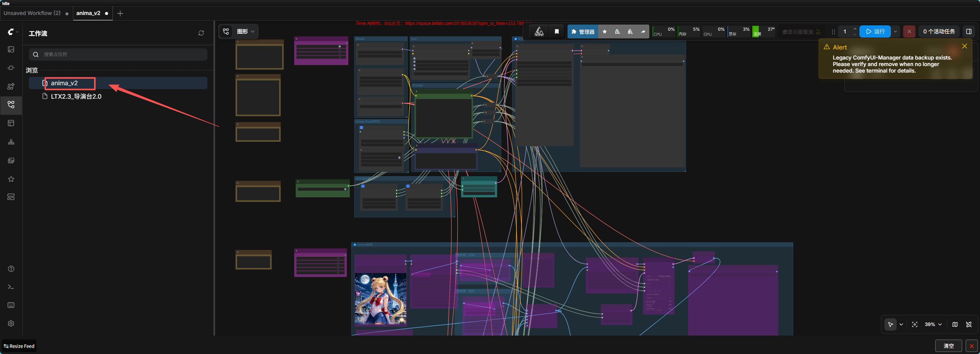Toggle 显示图像流 option
Image resolution: width=980 pixels, height=354 pixels.
[x=801, y=32]
